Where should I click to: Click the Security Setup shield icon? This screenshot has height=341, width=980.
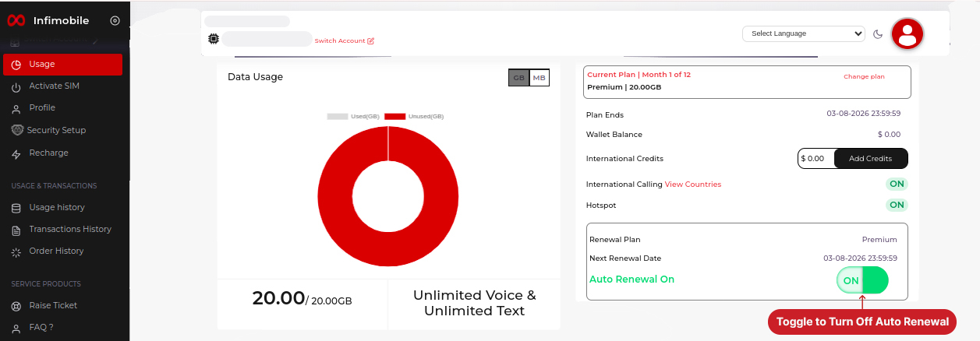click(x=17, y=130)
